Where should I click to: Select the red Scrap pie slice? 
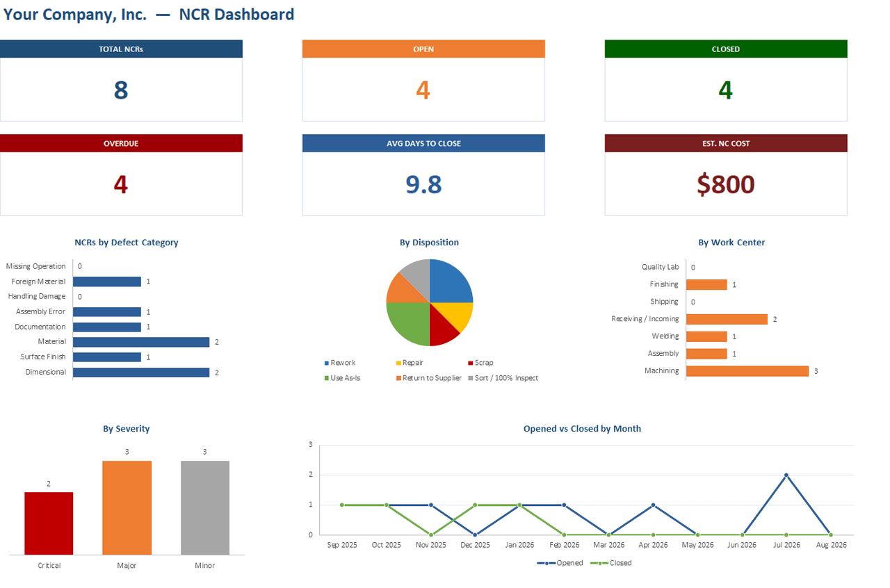coord(442,328)
